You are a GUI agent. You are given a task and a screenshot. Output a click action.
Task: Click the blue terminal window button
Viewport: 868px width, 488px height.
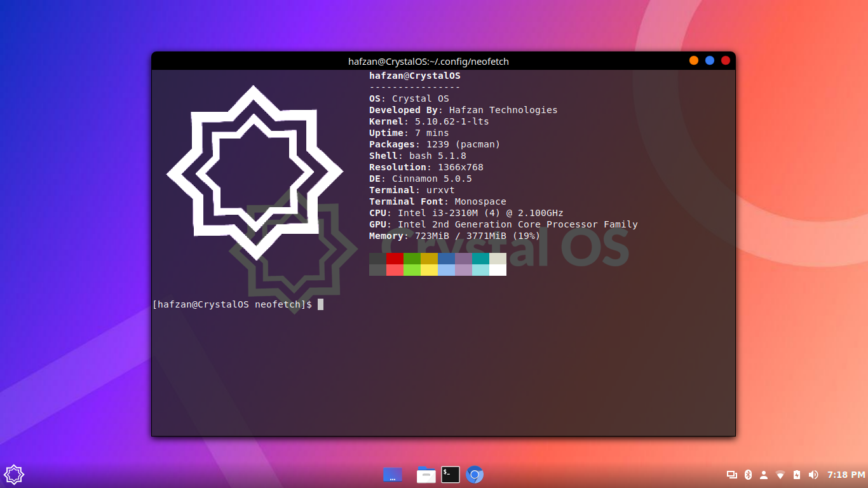[710, 61]
